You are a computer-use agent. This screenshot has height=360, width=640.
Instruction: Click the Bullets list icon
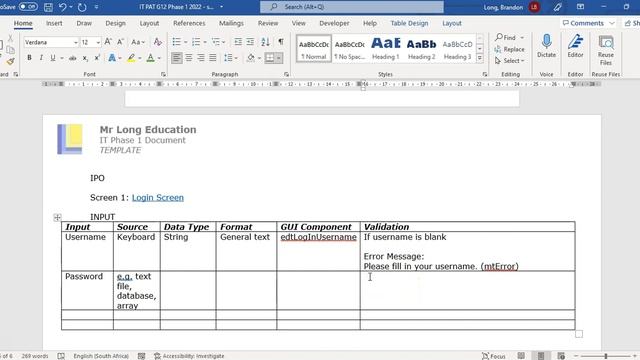[176, 42]
